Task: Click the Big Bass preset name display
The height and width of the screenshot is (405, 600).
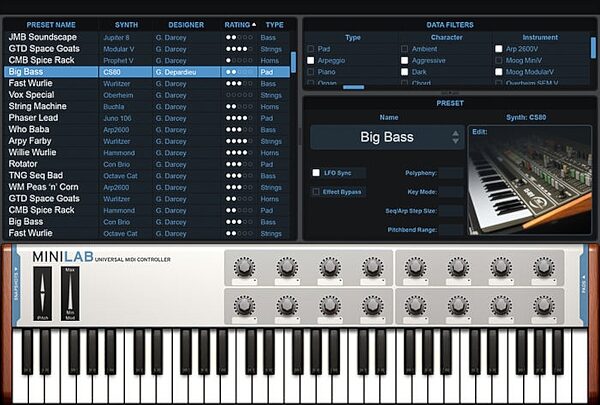Action: [x=387, y=137]
